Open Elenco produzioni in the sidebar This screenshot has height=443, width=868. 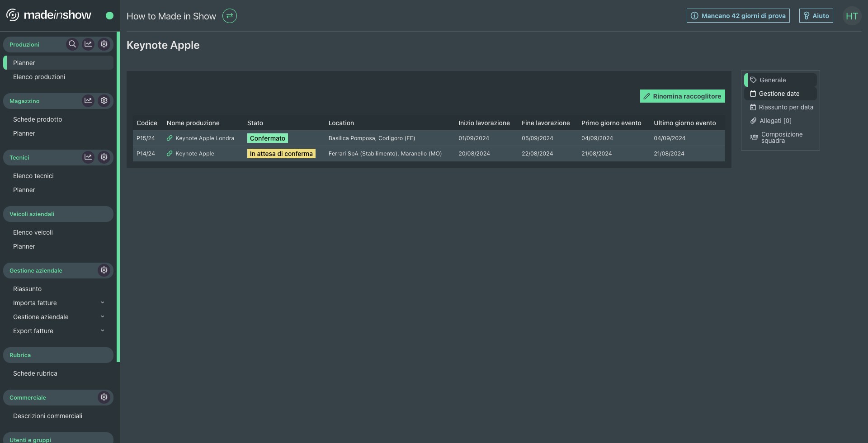tap(58, 77)
